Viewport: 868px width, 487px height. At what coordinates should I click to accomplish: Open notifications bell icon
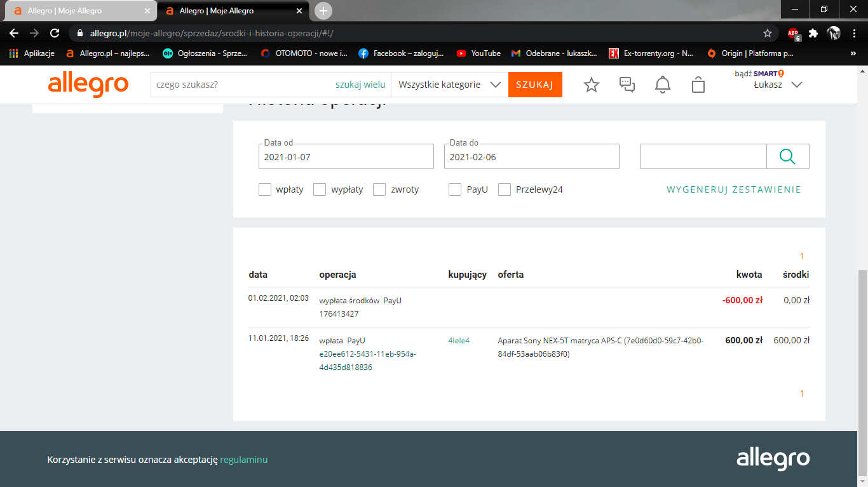coord(663,85)
